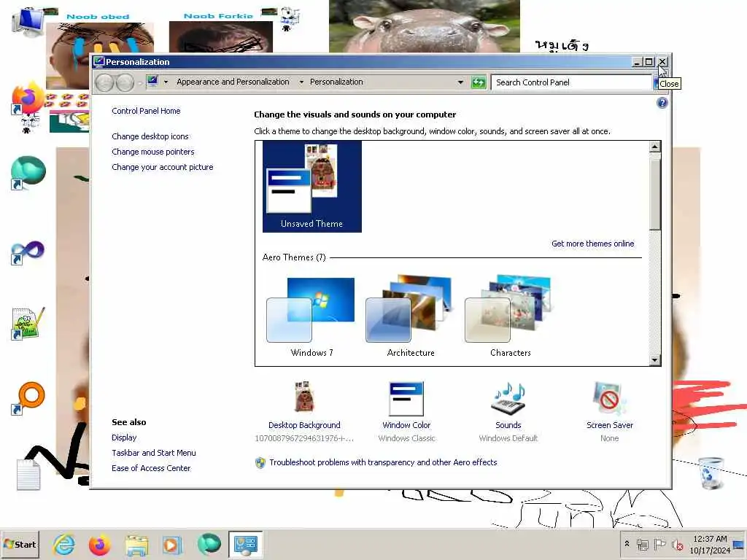Expand the address bar history dropdown
Image resolution: width=747 pixels, height=560 pixels.
tap(460, 82)
